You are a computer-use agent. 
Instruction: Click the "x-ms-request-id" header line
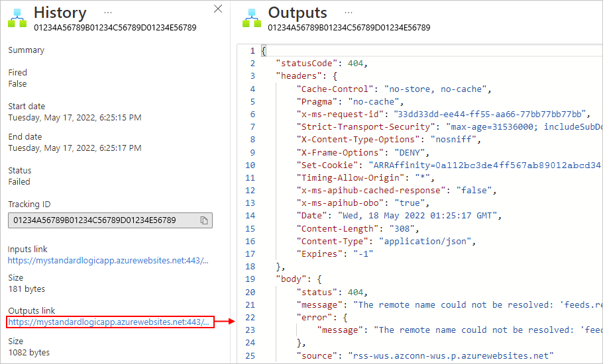(443, 114)
